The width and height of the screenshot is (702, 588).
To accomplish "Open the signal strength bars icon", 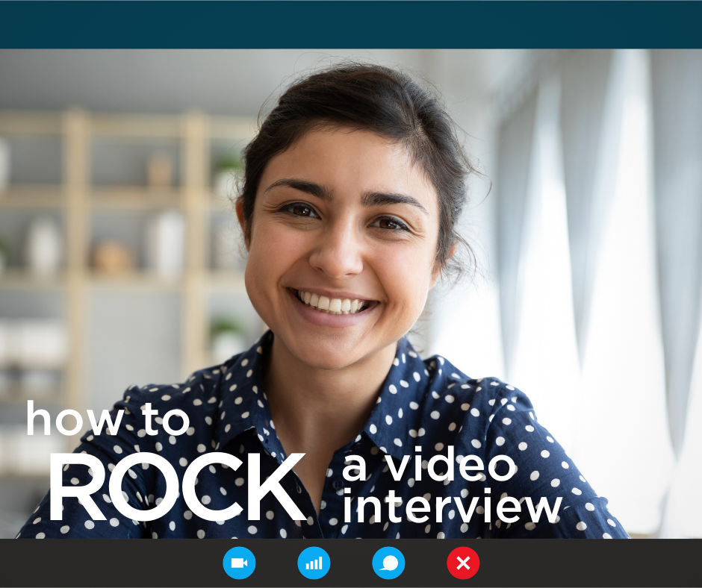I will pyautogui.click(x=314, y=563).
